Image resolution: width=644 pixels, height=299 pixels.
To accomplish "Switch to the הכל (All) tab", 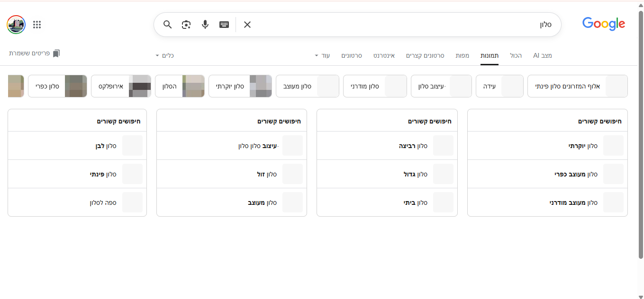I will pos(516,55).
